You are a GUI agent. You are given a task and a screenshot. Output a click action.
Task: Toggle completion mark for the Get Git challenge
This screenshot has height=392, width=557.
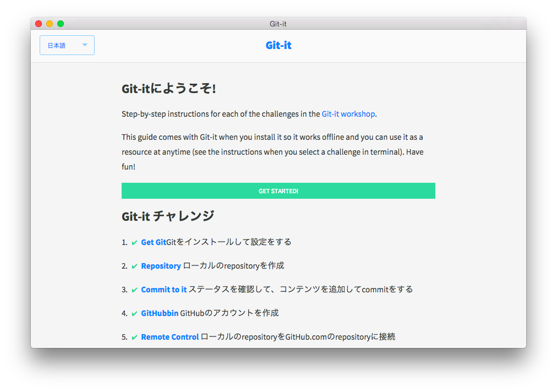pos(135,242)
